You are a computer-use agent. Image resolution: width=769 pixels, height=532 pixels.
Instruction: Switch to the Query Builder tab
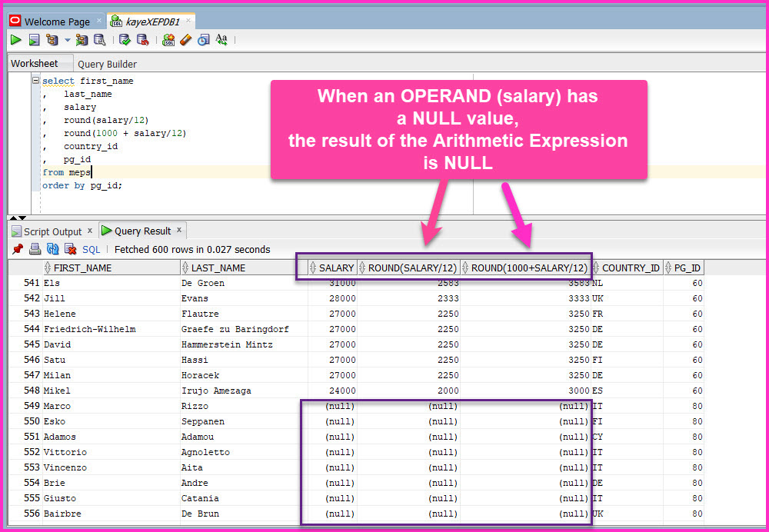pyautogui.click(x=108, y=65)
